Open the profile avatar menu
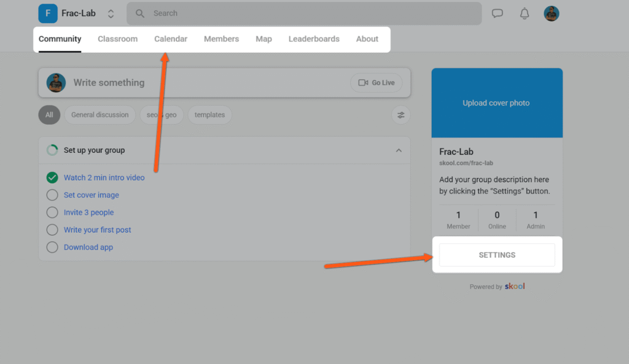 pyautogui.click(x=551, y=14)
